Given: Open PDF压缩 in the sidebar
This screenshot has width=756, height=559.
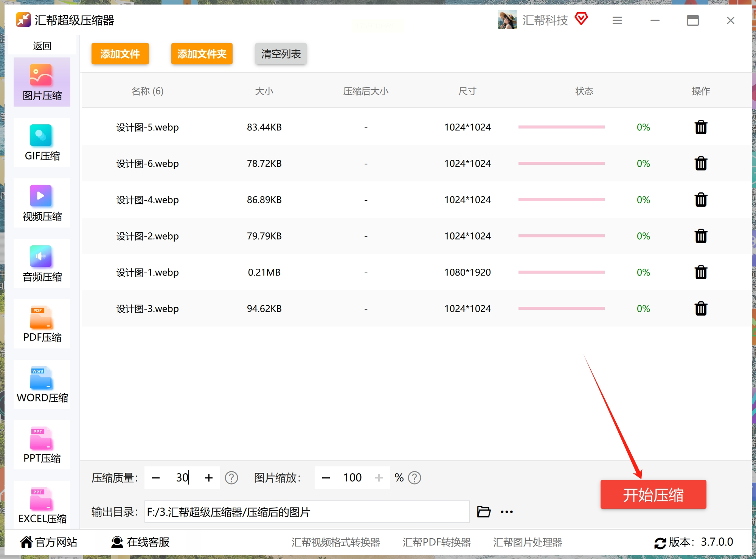Looking at the screenshot, I should [42, 324].
